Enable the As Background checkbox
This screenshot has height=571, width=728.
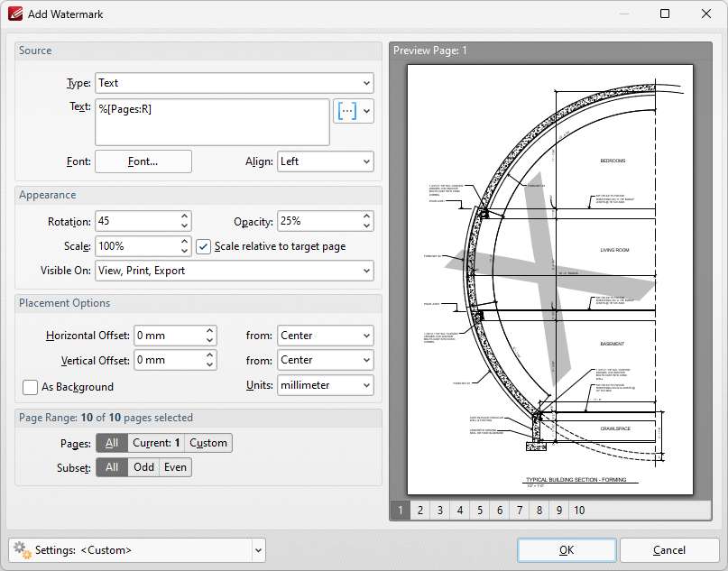click(30, 387)
